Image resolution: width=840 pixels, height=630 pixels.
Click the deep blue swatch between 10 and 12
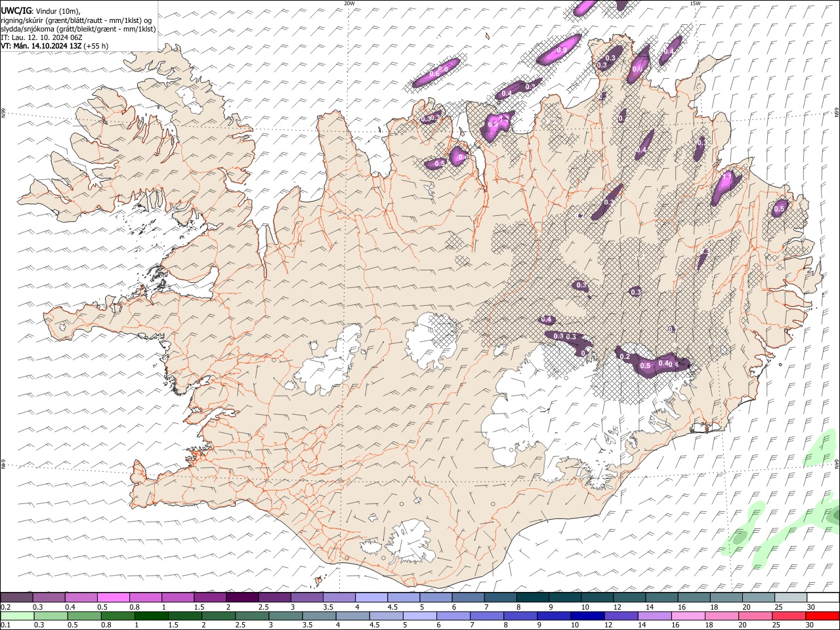[587, 616]
